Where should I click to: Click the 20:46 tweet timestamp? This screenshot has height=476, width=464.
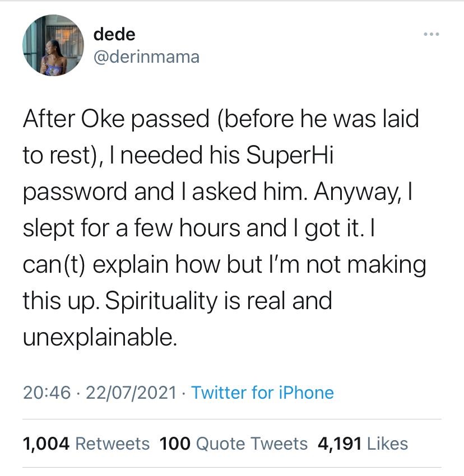[x=47, y=393]
